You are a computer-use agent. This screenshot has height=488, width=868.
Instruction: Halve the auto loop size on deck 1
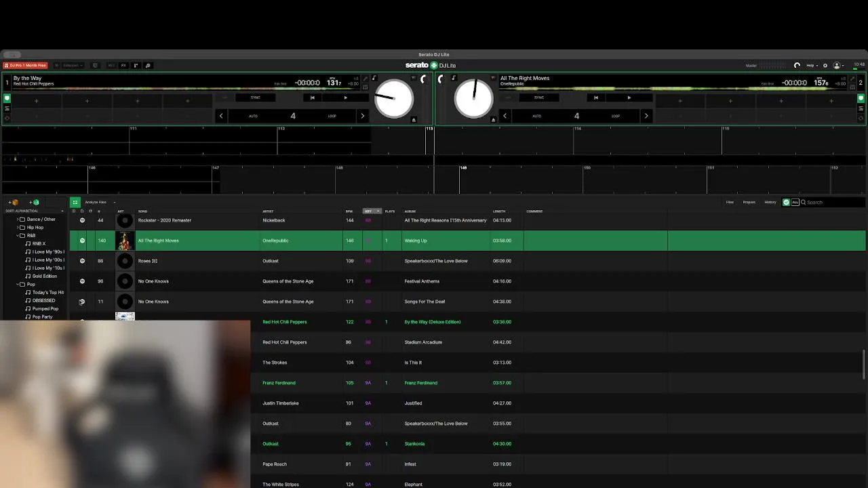click(221, 116)
